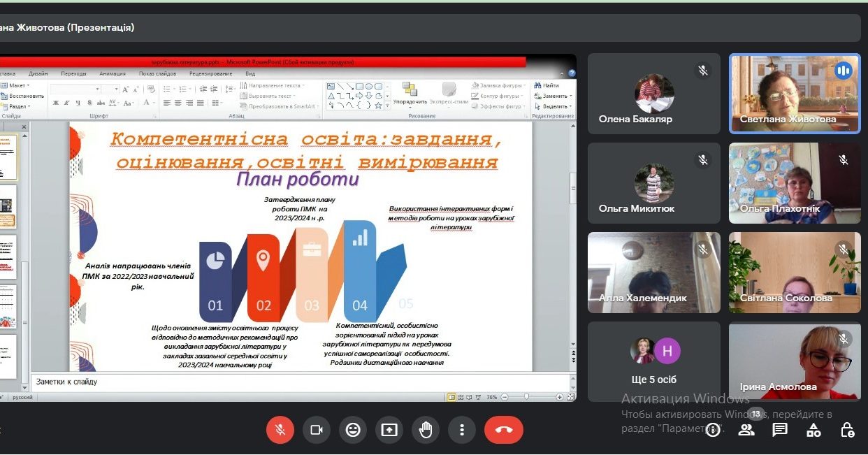Turn on the camera
Image resolution: width=868 pixels, height=455 pixels.
click(x=317, y=430)
